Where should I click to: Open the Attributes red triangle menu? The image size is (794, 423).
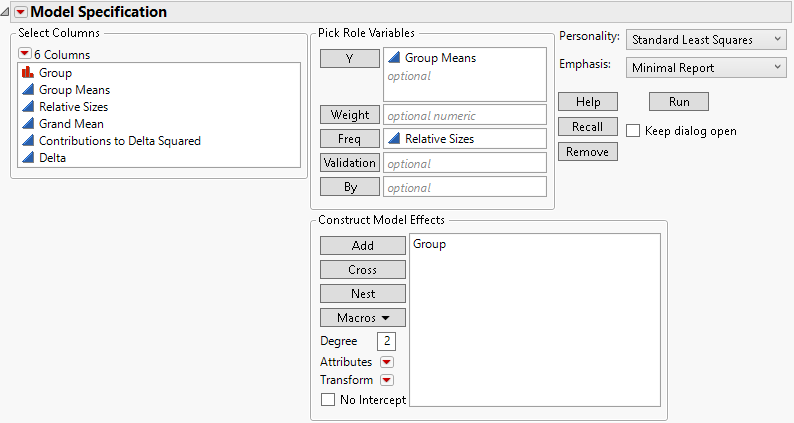click(x=387, y=362)
